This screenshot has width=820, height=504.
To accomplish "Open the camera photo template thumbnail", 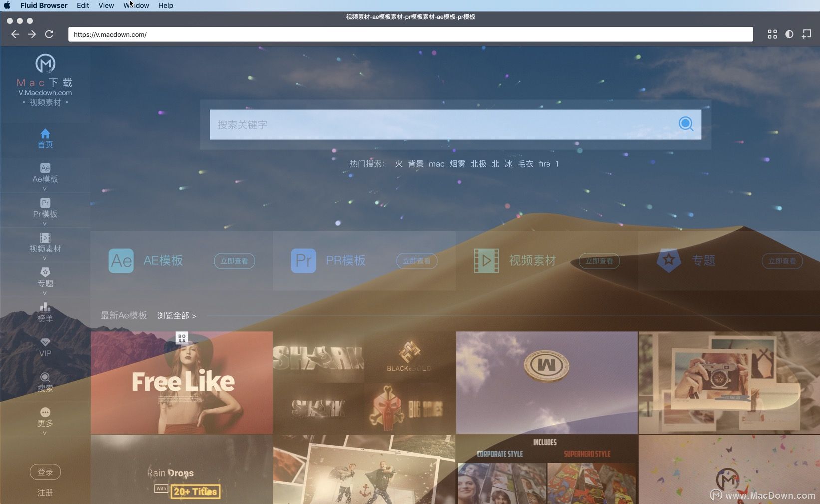I will tap(729, 383).
